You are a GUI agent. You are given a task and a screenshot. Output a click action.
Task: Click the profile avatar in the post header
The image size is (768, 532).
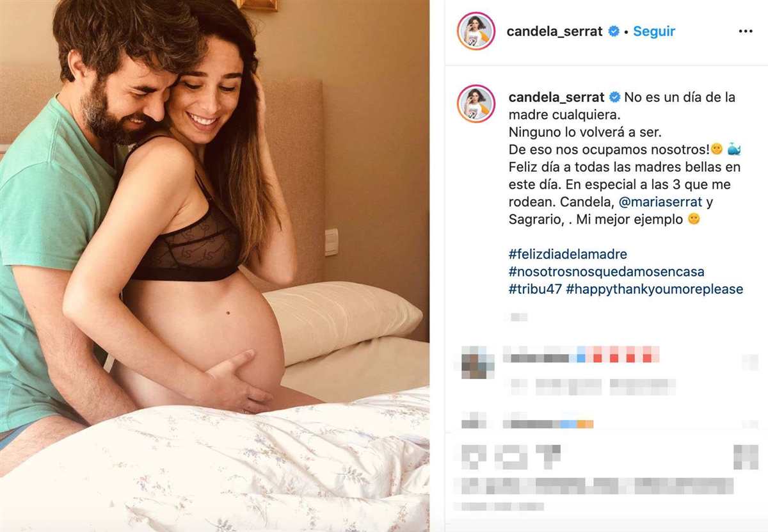[476, 31]
